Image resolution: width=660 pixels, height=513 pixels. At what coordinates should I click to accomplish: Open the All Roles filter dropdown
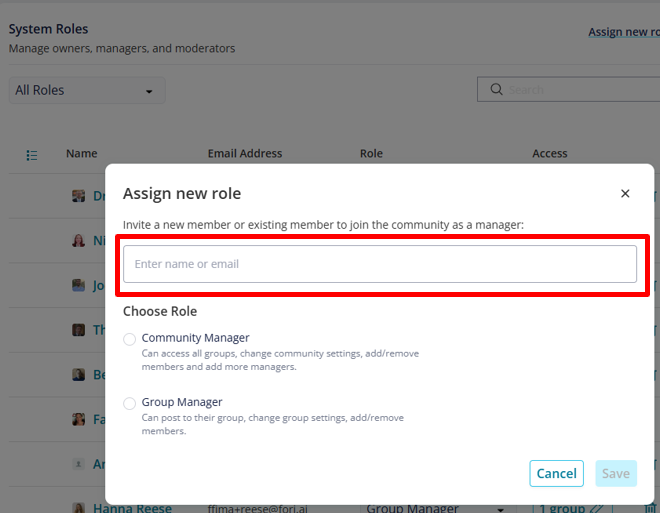[x=87, y=90]
